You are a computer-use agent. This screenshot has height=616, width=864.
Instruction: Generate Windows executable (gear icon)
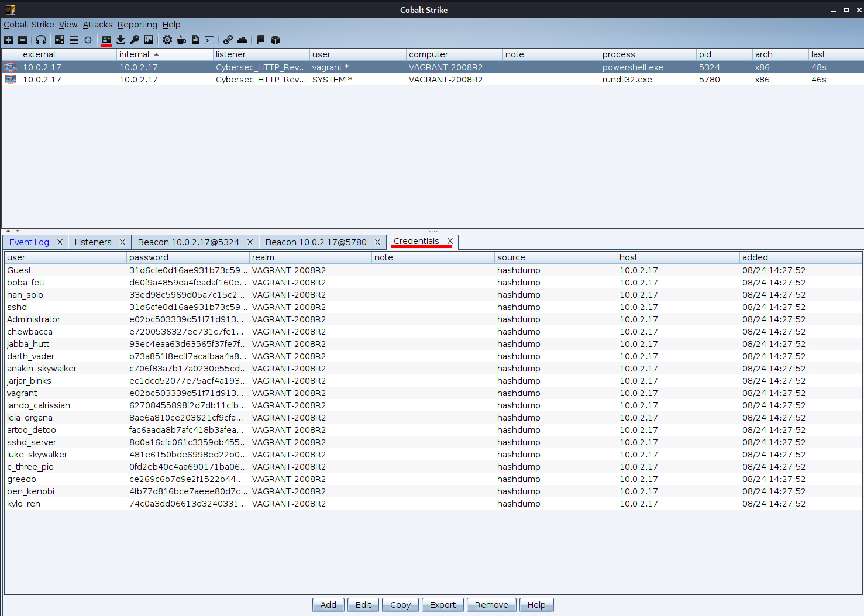pos(167,40)
